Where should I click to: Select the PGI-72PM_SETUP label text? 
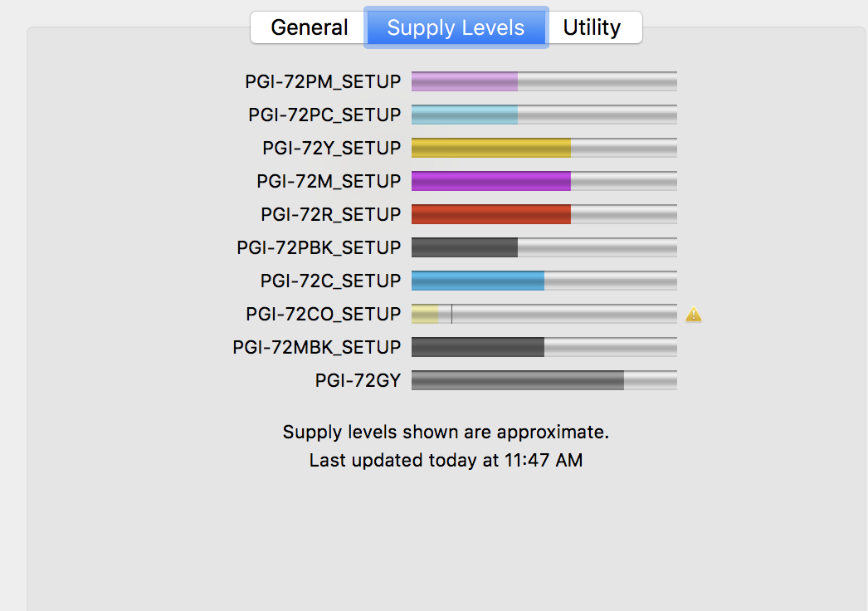click(322, 81)
